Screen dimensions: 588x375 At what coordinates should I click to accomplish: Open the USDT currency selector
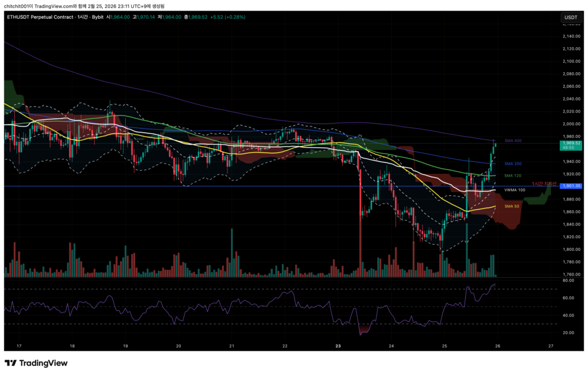coord(571,17)
